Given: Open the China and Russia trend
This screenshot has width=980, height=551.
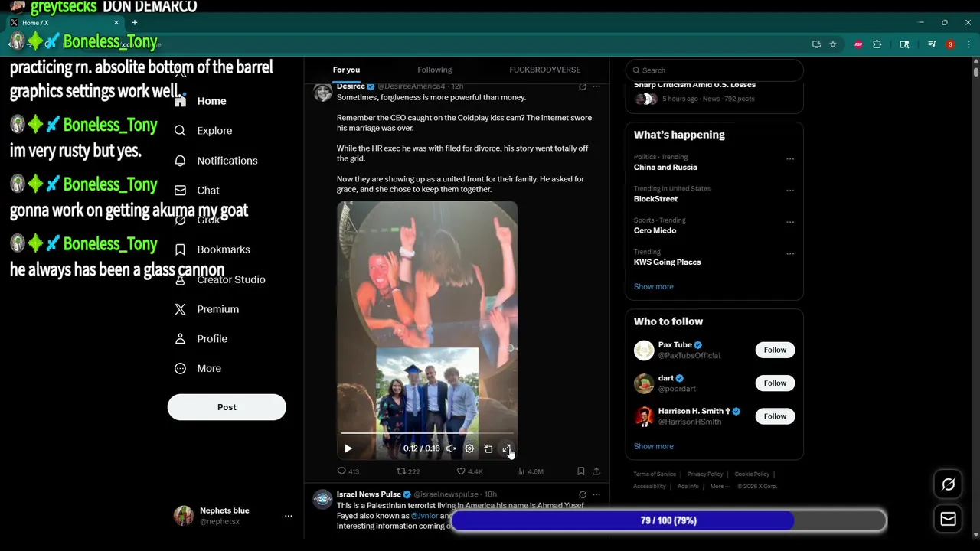Looking at the screenshot, I should (665, 167).
